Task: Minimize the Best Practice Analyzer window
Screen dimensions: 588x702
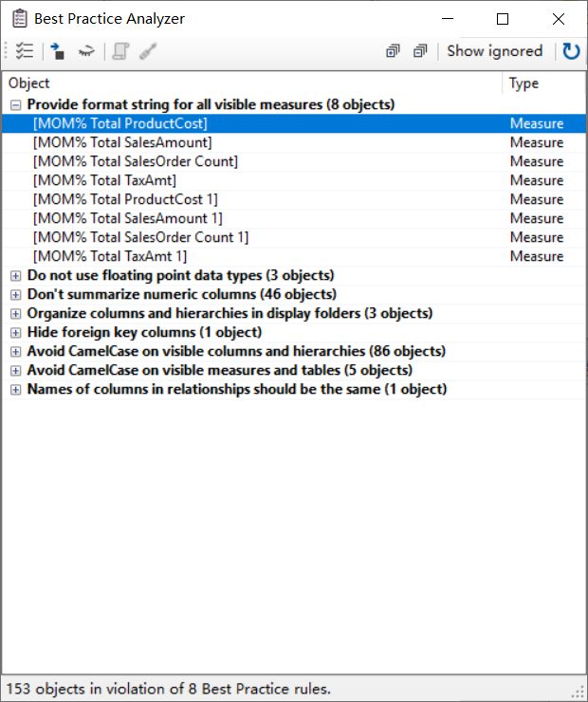Action: point(448,19)
